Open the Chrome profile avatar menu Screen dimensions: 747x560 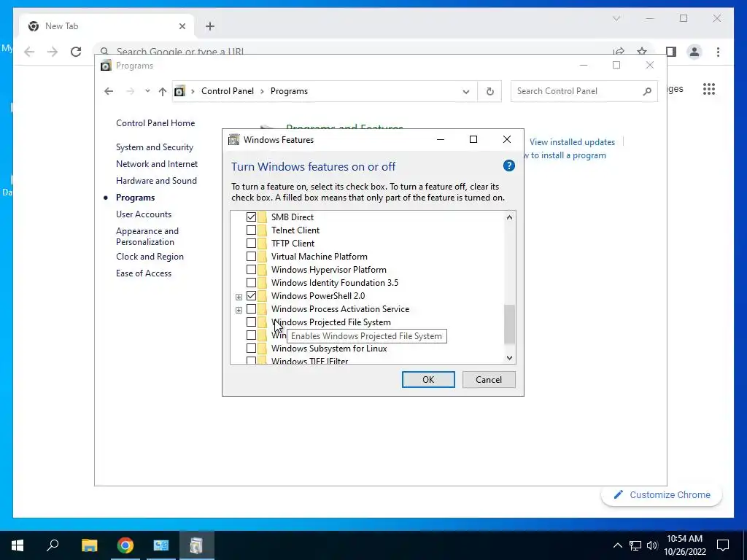click(x=694, y=52)
